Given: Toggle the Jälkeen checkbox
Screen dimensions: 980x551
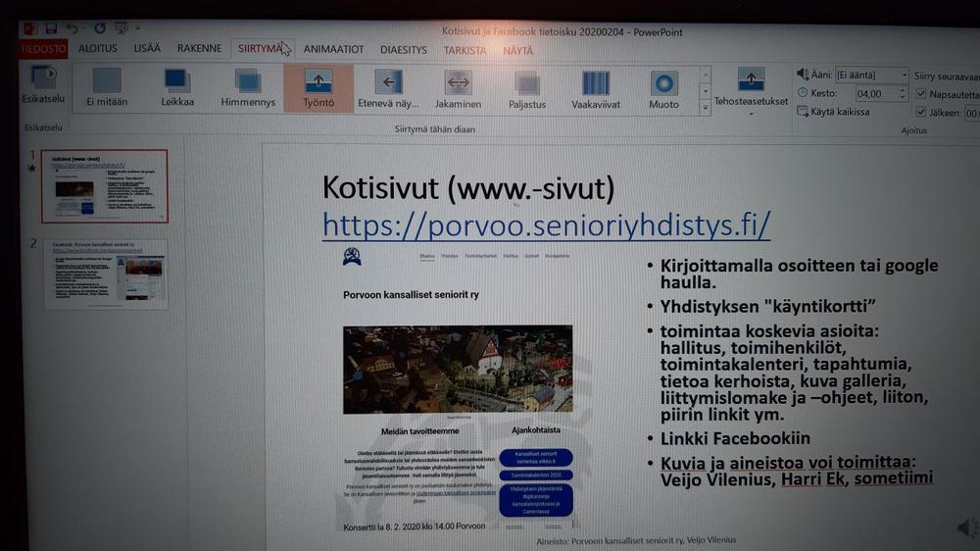Looking at the screenshot, I should [920, 113].
